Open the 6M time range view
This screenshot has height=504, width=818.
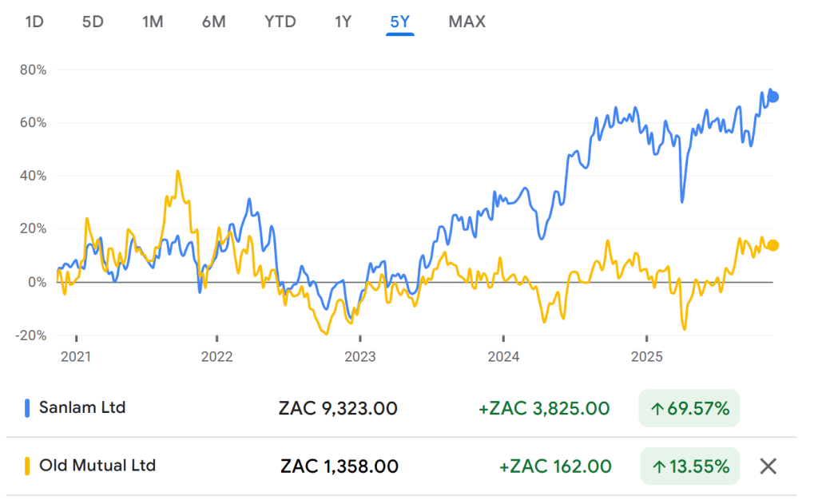click(x=213, y=22)
